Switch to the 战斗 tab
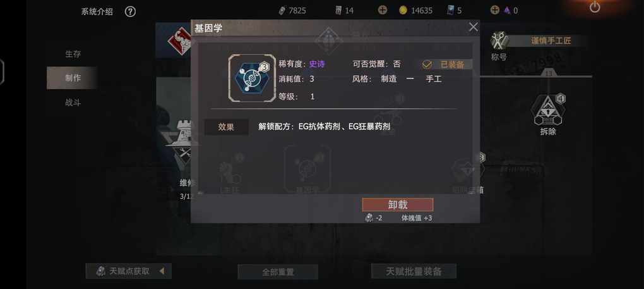The image size is (644, 289). (73, 102)
